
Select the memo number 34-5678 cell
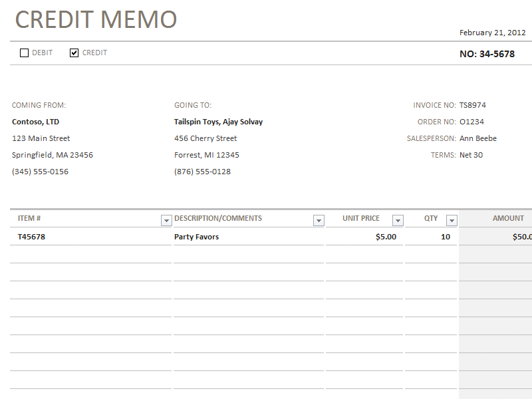487,54
